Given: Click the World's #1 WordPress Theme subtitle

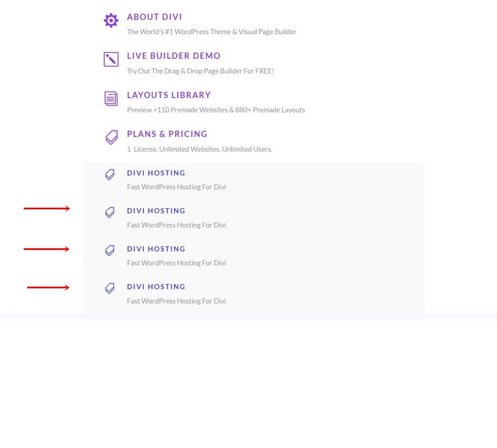Looking at the screenshot, I should (212, 32).
